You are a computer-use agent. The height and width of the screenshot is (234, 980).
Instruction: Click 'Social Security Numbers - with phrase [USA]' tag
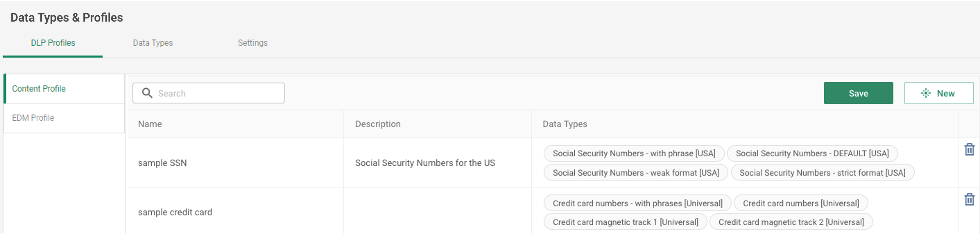pyautogui.click(x=634, y=154)
